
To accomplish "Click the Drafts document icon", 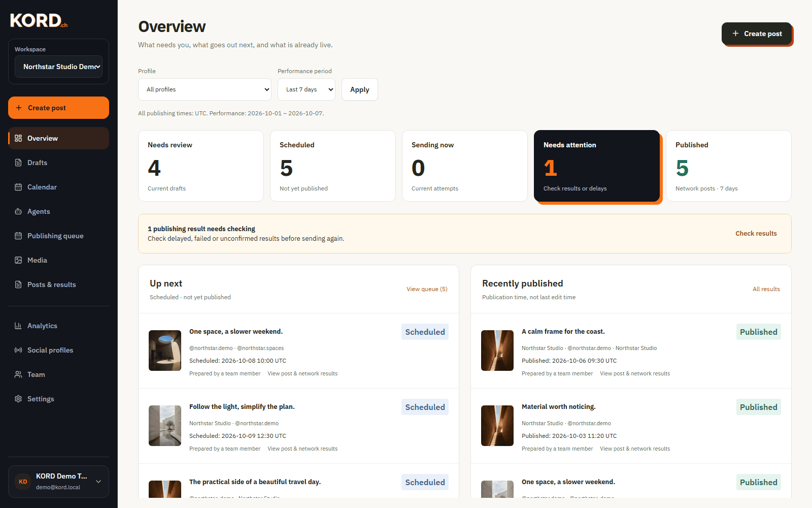I will click(18, 163).
